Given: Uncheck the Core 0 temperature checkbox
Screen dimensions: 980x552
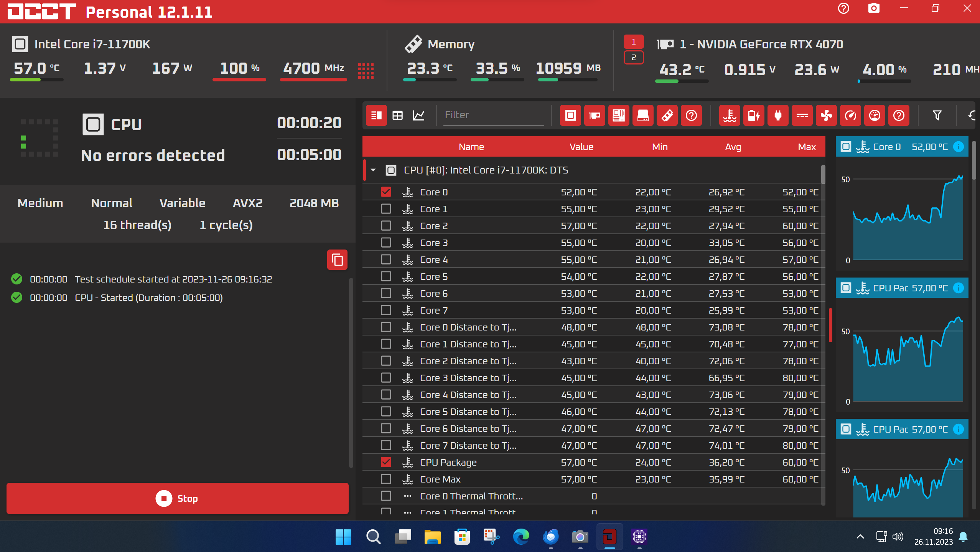Looking at the screenshot, I should [x=386, y=192].
